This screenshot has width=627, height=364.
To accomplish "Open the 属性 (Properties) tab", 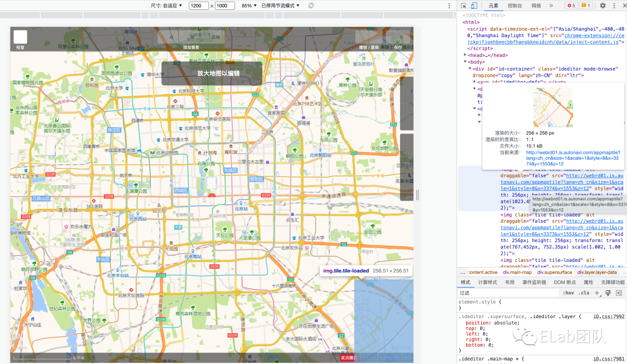I will (588, 282).
